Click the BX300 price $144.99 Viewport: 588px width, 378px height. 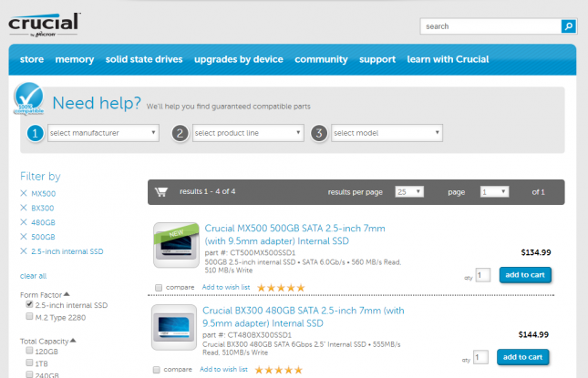(533, 334)
